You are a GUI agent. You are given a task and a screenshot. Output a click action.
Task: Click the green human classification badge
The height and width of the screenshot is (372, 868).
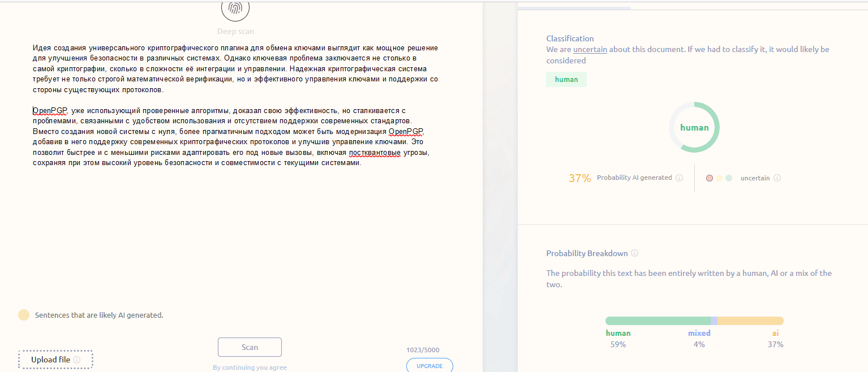pyautogui.click(x=566, y=80)
